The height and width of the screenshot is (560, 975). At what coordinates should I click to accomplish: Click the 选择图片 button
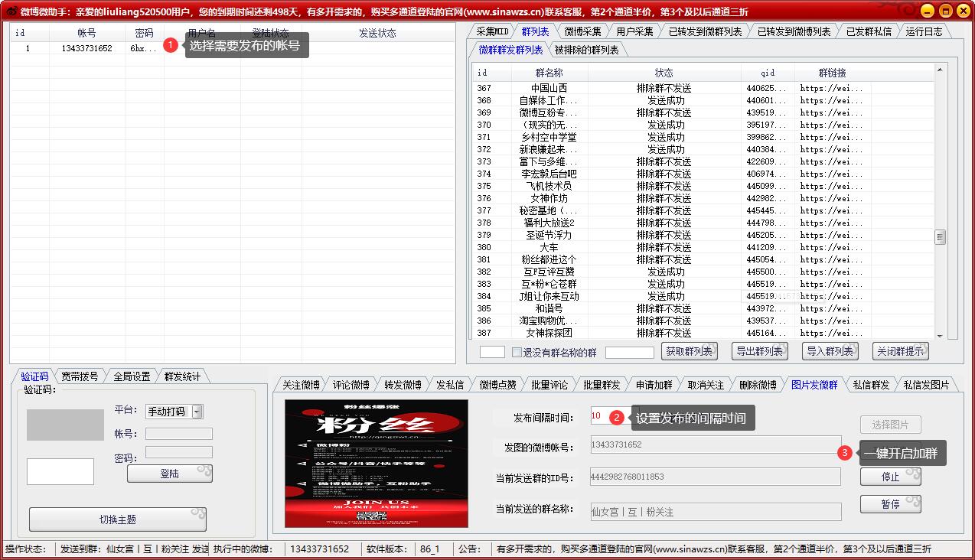[x=890, y=425]
